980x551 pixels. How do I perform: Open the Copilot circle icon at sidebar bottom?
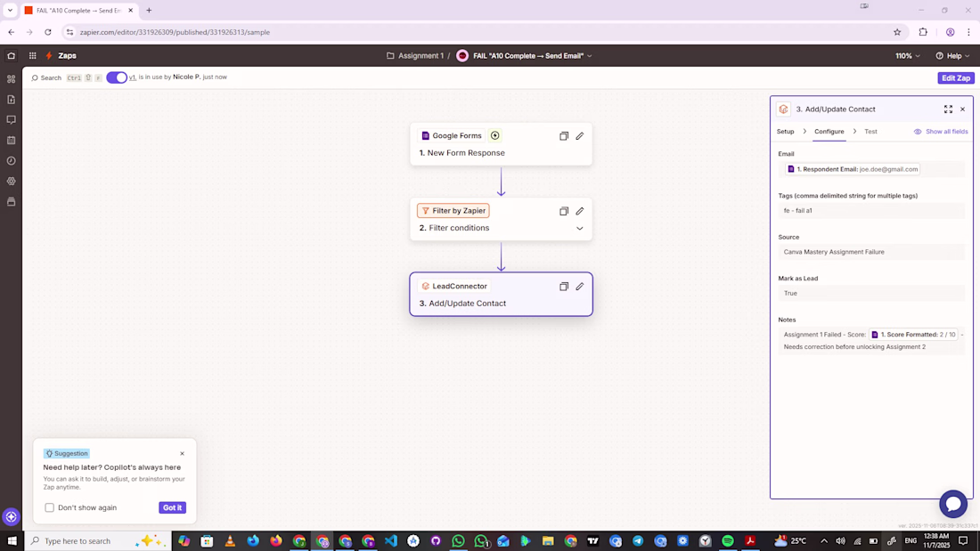[x=12, y=516]
